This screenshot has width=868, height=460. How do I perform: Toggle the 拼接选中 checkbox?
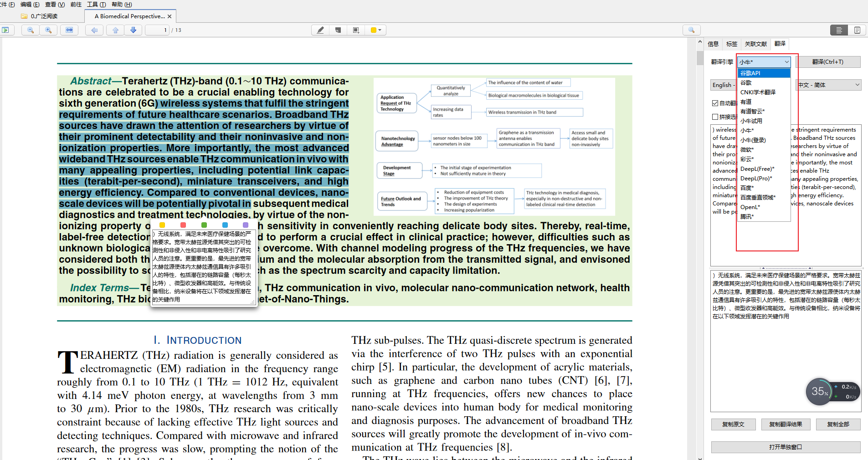[715, 117]
